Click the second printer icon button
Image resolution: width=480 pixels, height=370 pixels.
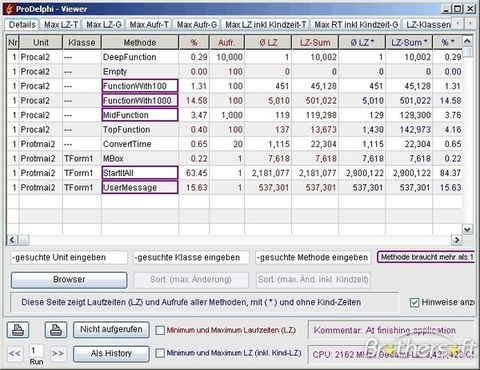click(x=56, y=330)
